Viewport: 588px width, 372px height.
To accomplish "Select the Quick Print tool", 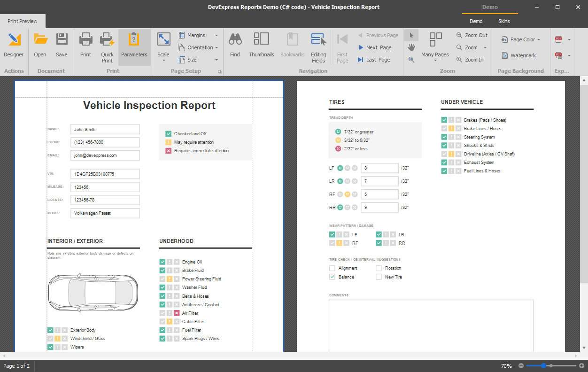I will [x=107, y=45].
